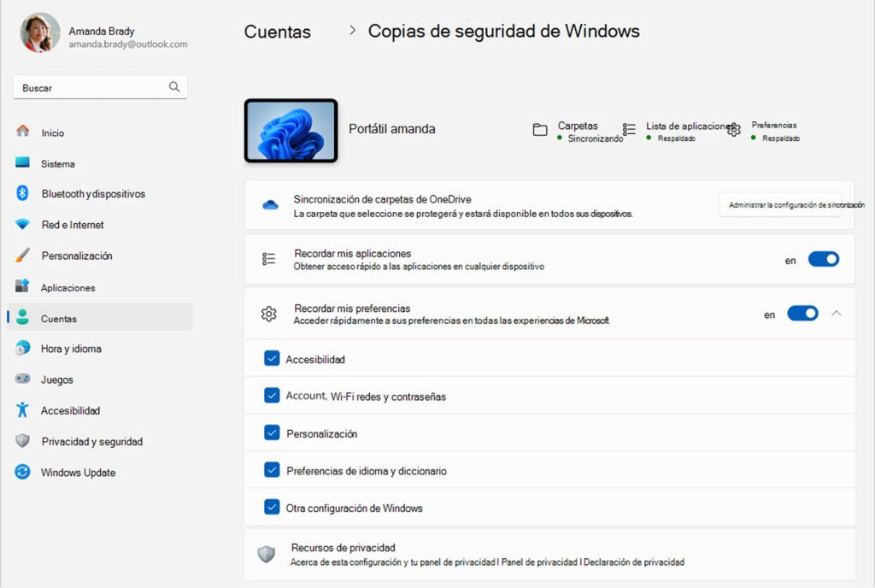
Task: Click the Red e Internet Wi-Fi icon
Action: point(23,225)
